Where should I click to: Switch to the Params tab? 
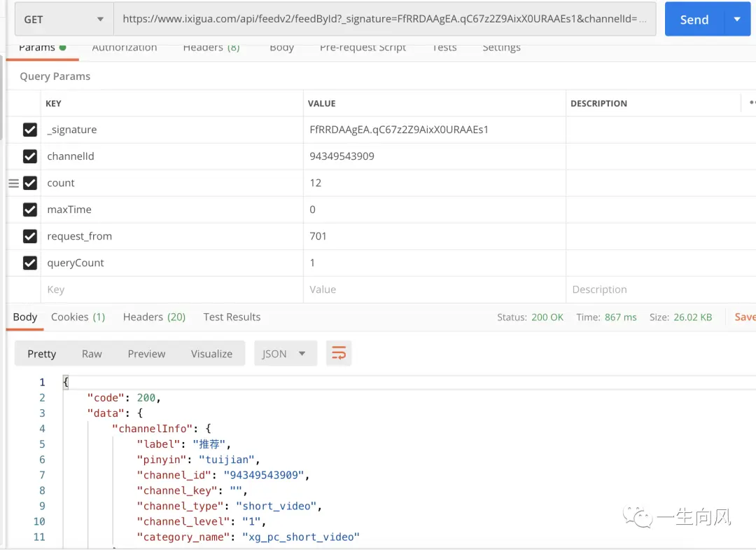[42, 48]
